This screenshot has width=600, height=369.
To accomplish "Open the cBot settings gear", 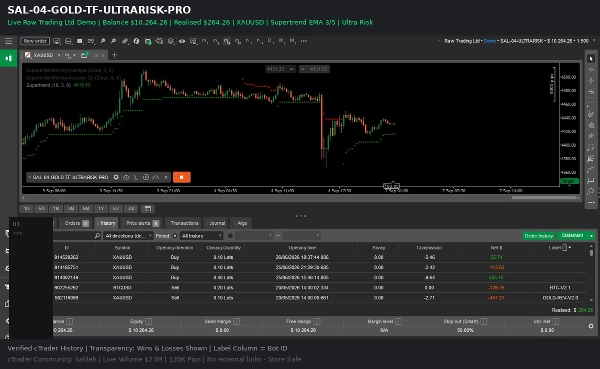I will coord(116,177).
